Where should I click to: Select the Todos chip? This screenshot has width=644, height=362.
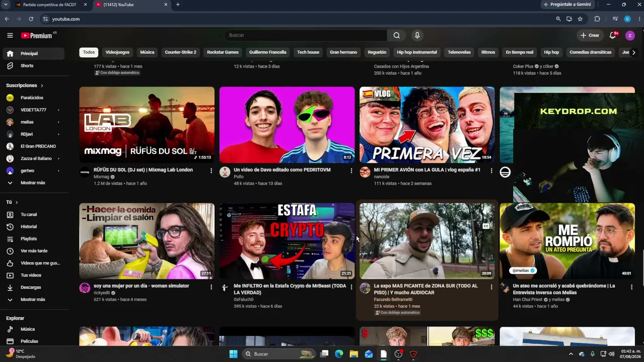pyautogui.click(x=89, y=52)
